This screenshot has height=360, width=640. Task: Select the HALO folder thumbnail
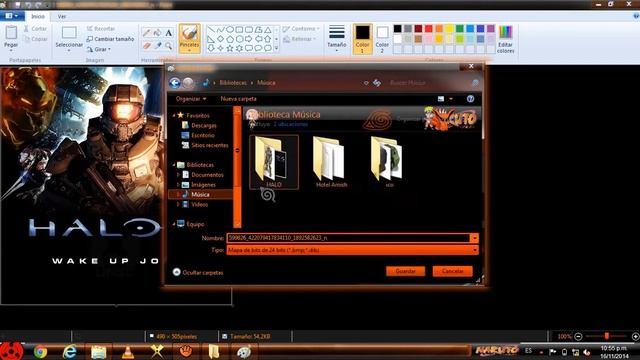coord(274,162)
